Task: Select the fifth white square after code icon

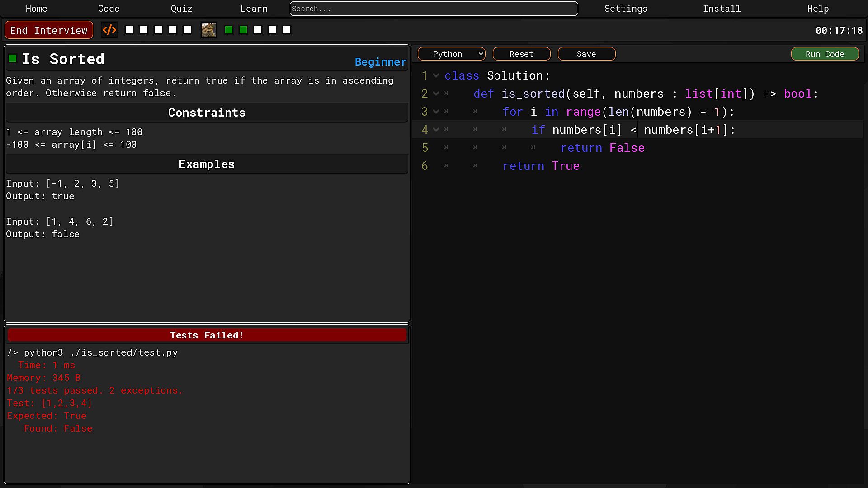Action: tap(187, 30)
